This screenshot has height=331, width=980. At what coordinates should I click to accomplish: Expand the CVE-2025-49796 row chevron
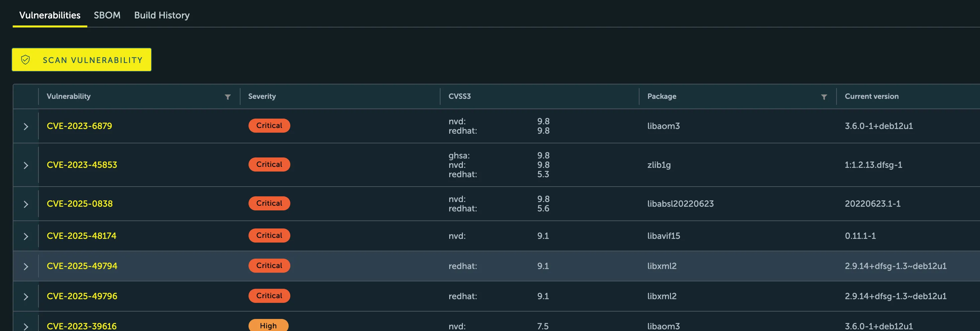click(26, 296)
